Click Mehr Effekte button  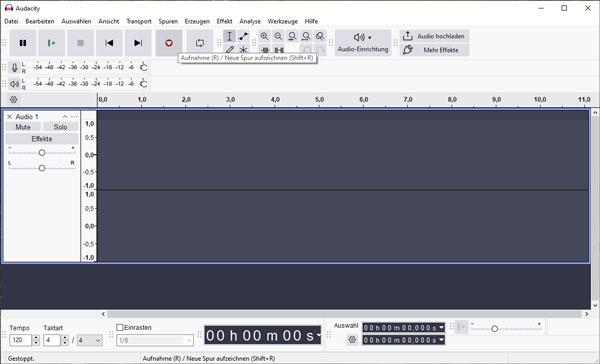coord(435,50)
